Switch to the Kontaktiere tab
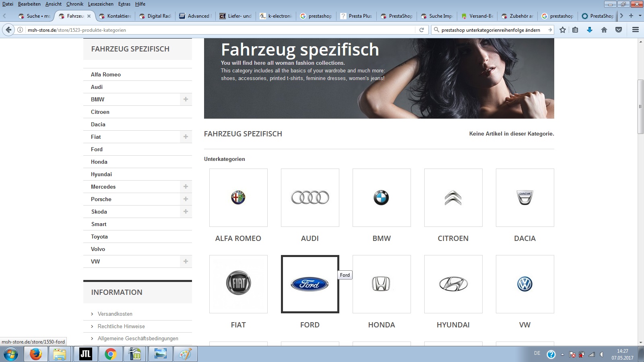The width and height of the screenshot is (644, 362). pos(115,16)
